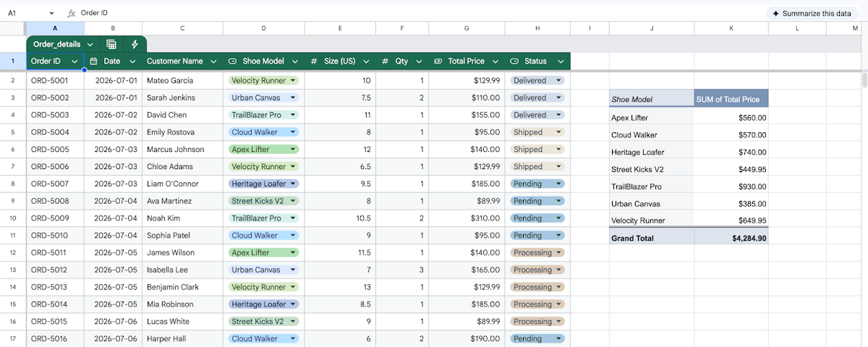Open Velocity Runner chip dropdown in row 2
Image resolution: width=868 pixels, height=347 pixels.
click(293, 80)
